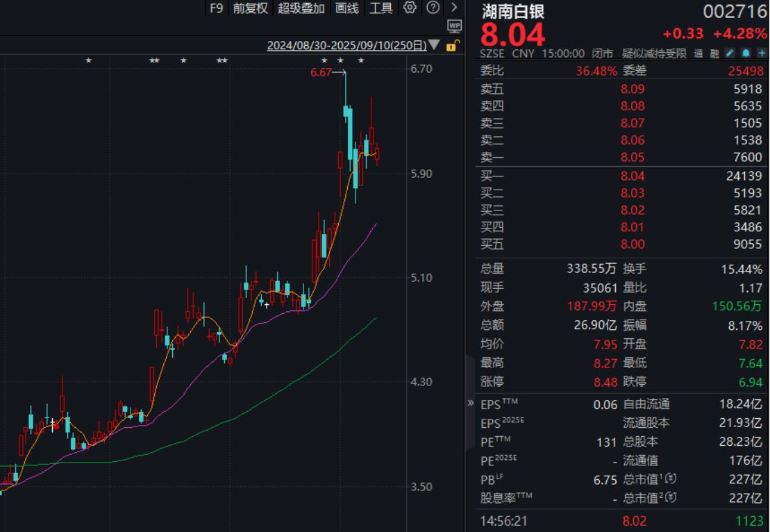The width and height of the screenshot is (770, 532).
Task: Click the 超级叠加 overlay button
Action: (300, 8)
